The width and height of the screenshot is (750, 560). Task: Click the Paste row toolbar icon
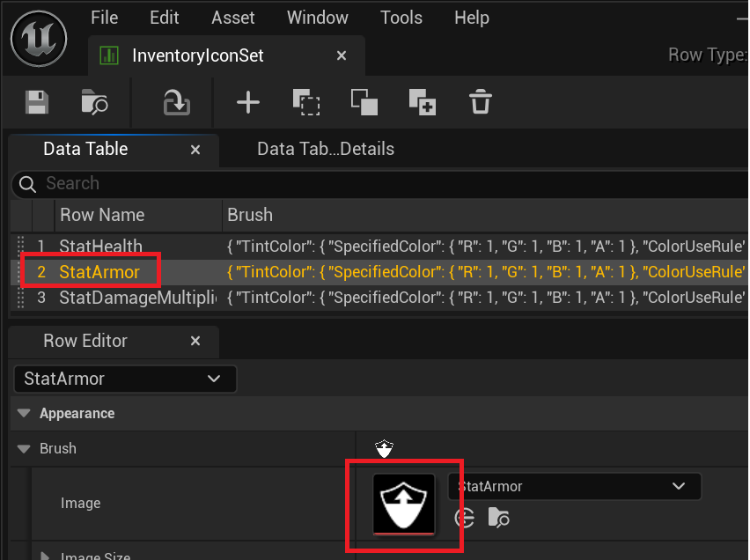pyautogui.click(x=364, y=103)
